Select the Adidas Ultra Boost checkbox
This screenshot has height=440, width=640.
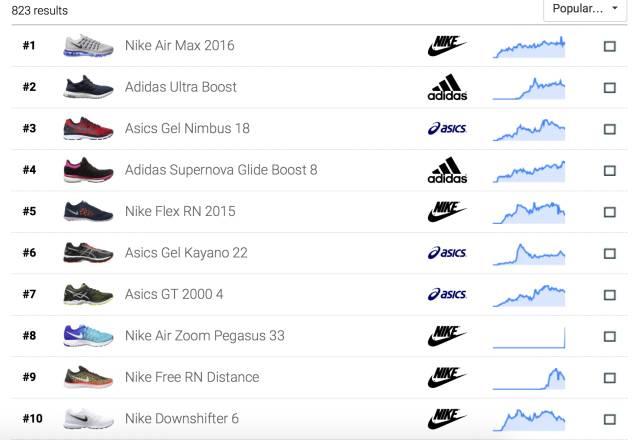[x=609, y=87]
